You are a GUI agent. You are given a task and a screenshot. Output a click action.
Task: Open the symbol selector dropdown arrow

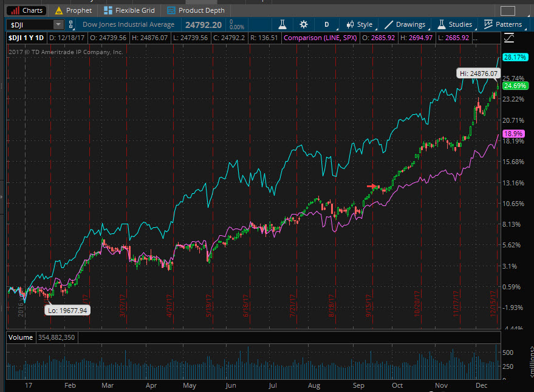pyautogui.click(x=58, y=24)
